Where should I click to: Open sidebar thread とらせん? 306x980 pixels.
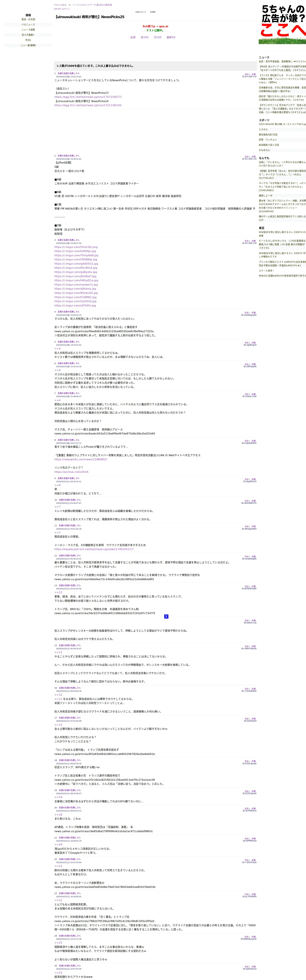[x=263, y=129]
